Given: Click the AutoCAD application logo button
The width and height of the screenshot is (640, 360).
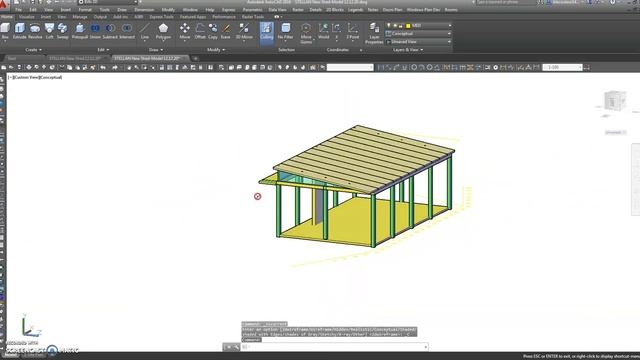Looking at the screenshot, I should pyautogui.click(x=4, y=4).
